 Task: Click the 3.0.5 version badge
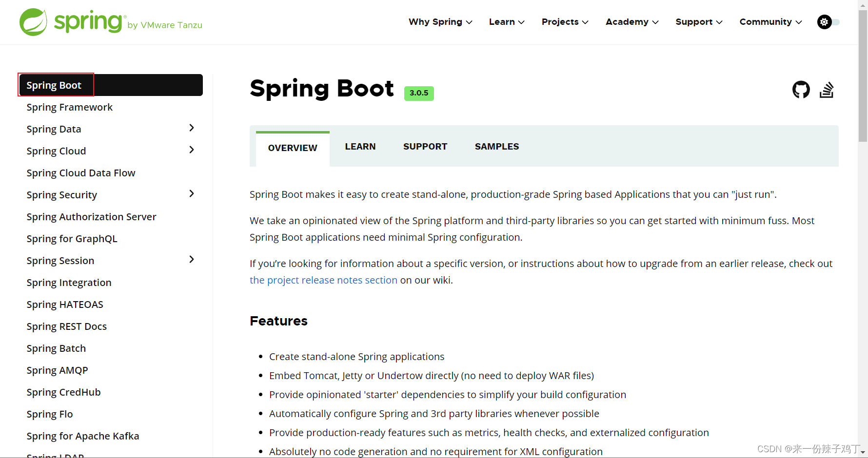point(419,93)
